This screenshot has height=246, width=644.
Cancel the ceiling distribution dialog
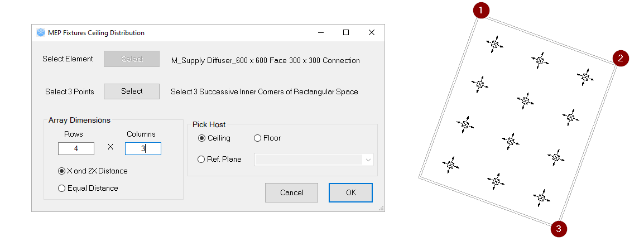click(291, 192)
